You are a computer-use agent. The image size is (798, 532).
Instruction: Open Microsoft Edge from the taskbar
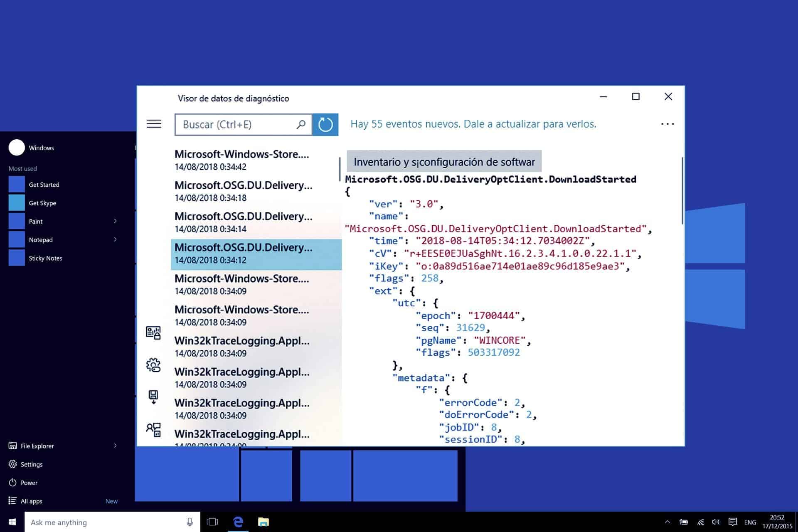237,522
